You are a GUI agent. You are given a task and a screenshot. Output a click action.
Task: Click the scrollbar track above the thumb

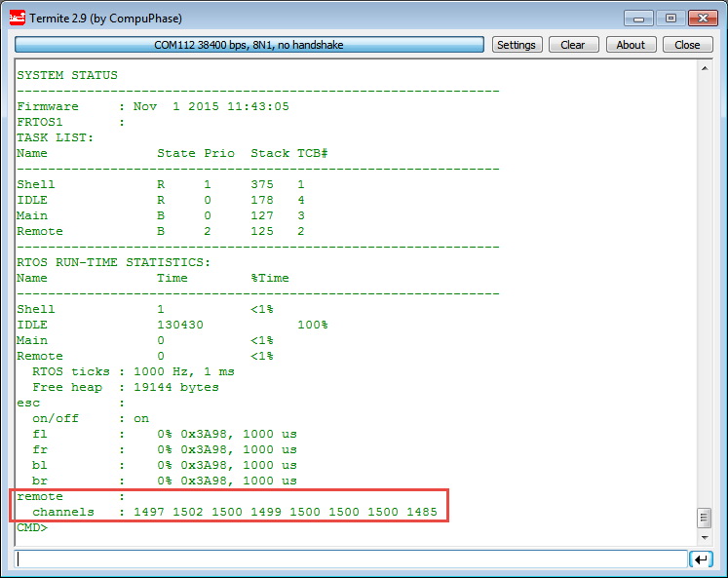pos(705,292)
